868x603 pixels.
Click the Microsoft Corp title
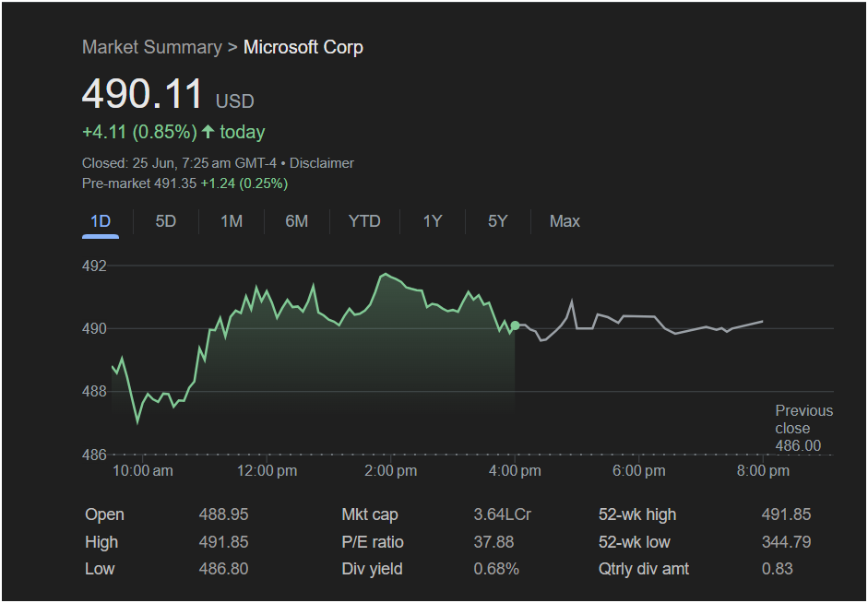tap(303, 47)
